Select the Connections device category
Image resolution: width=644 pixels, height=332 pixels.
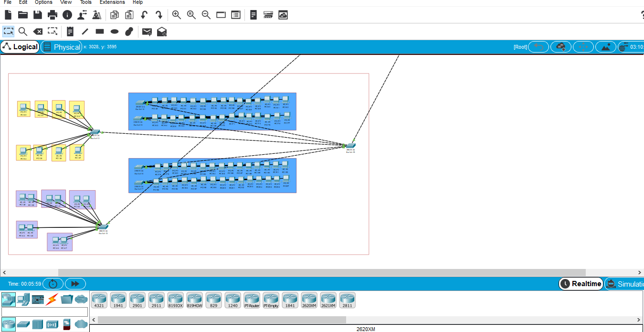click(x=52, y=299)
